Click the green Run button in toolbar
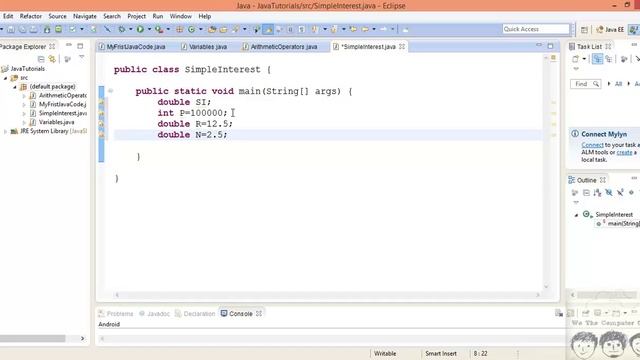 [140, 29]
